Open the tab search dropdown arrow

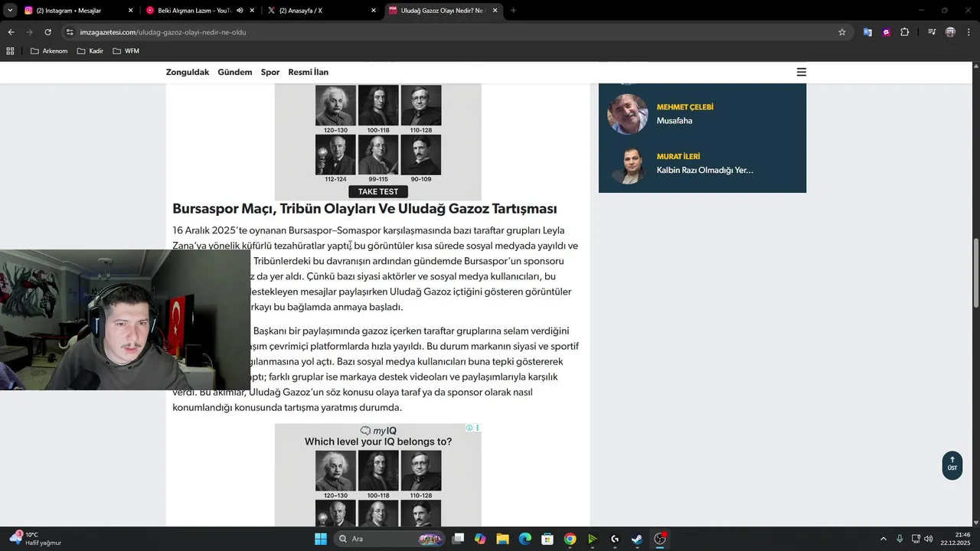tap(10, 10)
